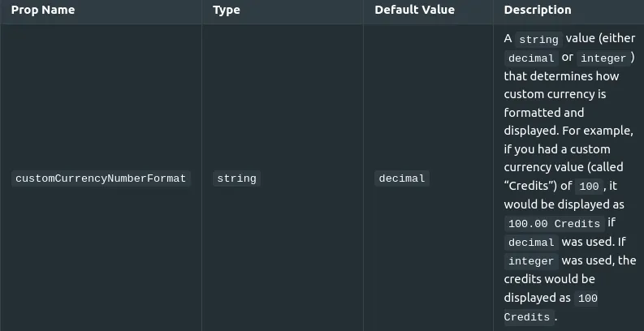Click string code chip after "A" in description
The width and height of the screenshot is (644, 331).
coord(538,40)
